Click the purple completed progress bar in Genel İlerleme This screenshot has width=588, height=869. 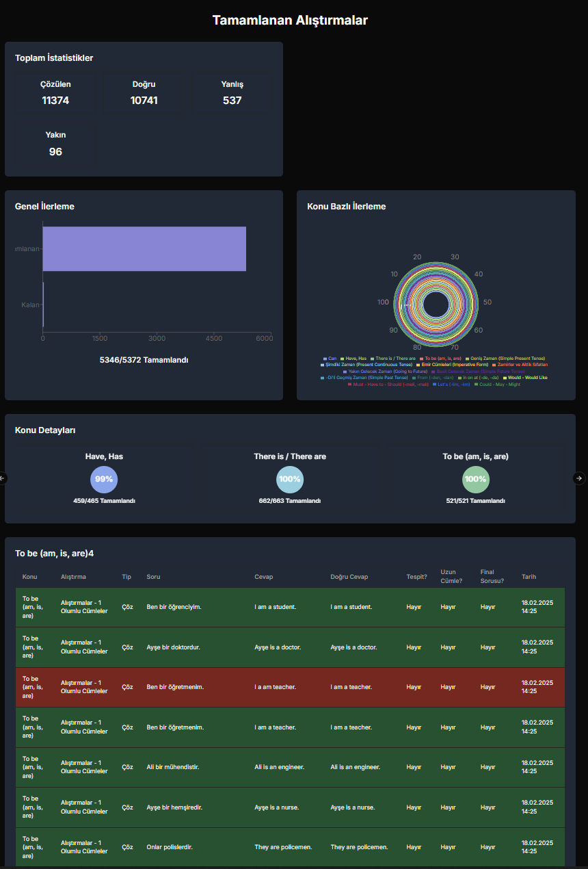144,248
